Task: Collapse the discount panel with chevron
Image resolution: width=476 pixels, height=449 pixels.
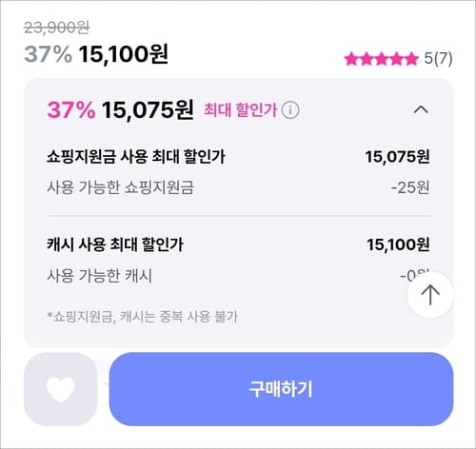Action: [421, 109]
